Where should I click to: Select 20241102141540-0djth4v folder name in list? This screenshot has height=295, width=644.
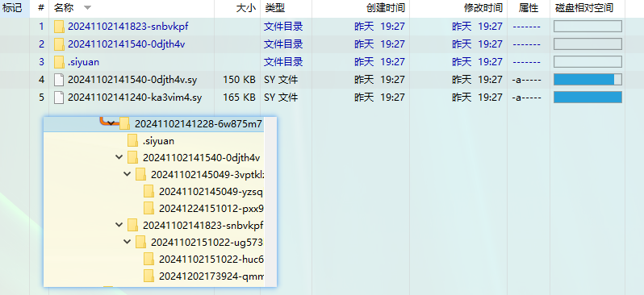tap(126, 44)
